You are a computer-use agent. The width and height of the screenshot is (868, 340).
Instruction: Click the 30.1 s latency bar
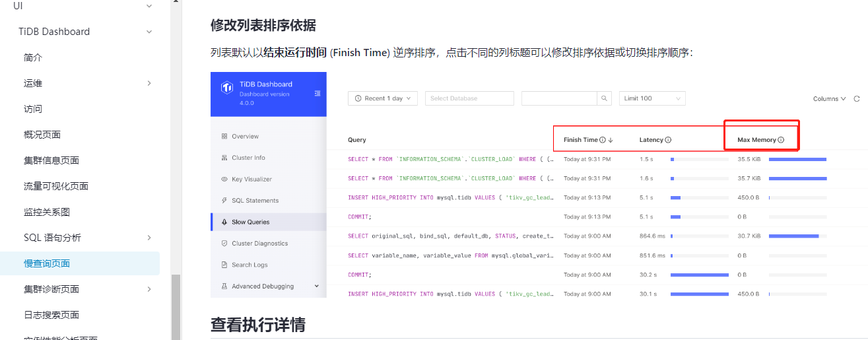pos(700,294)
